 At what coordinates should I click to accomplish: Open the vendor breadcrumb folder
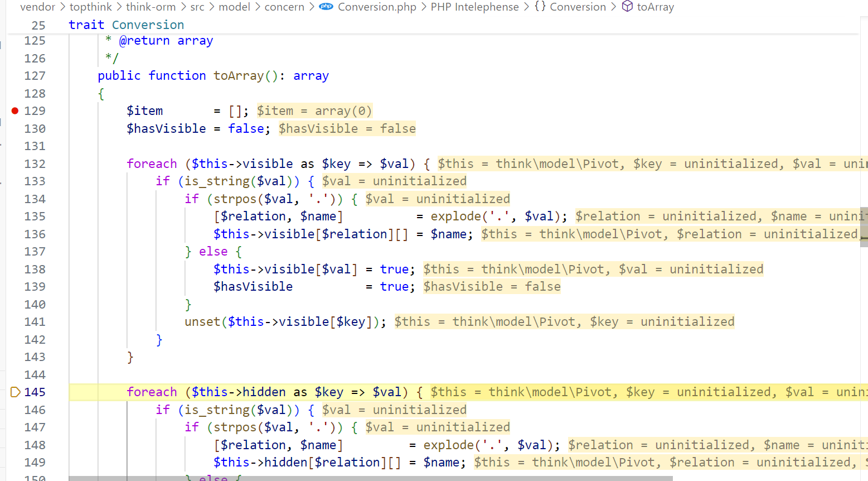click(38, 7)
